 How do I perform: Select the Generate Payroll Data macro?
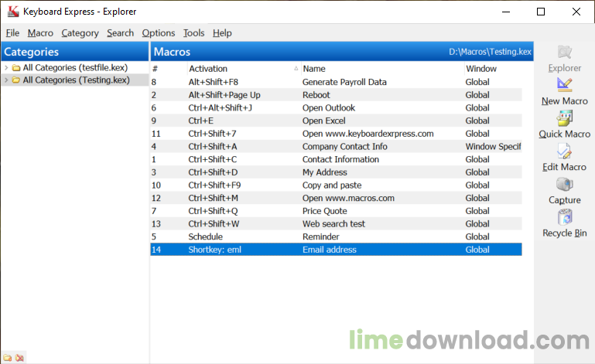337,82
